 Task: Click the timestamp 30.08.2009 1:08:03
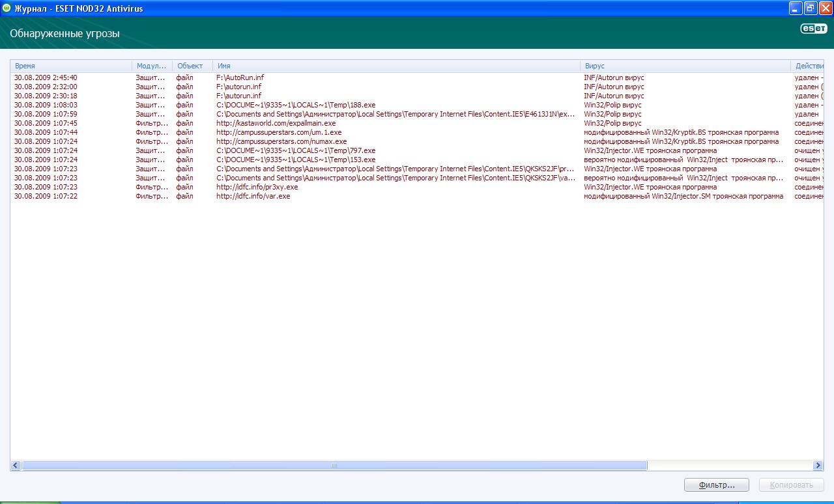[x=46, y=105]
